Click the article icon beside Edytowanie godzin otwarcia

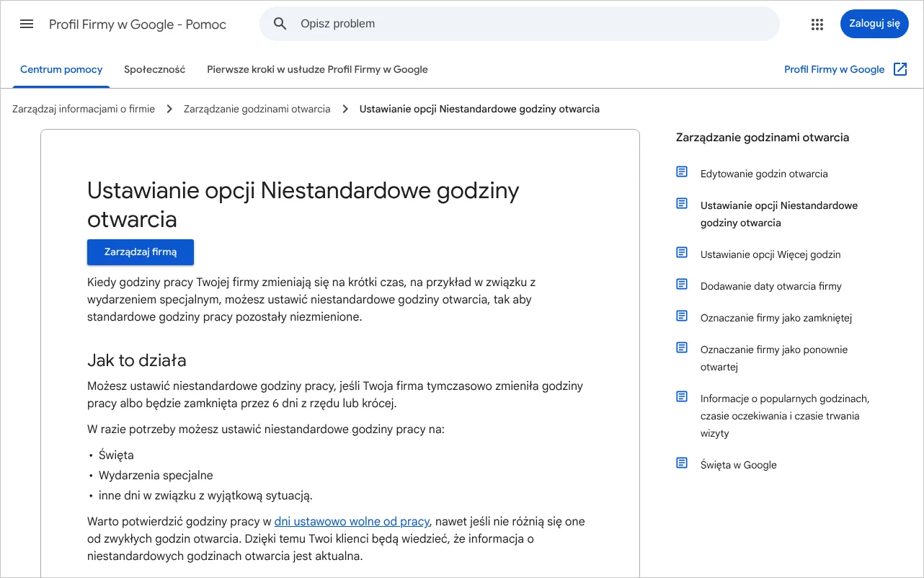pyautogui.click(x=682, y=172)
